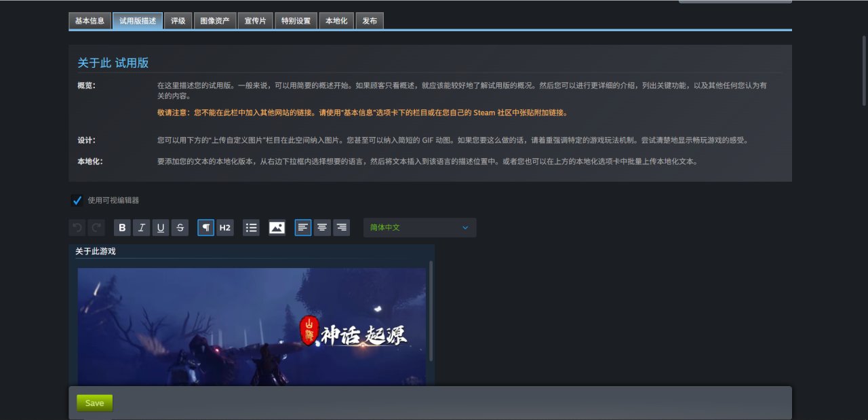Select the 试用版描述 tab
Screen dimensions: 868x420
click(137, 21)
